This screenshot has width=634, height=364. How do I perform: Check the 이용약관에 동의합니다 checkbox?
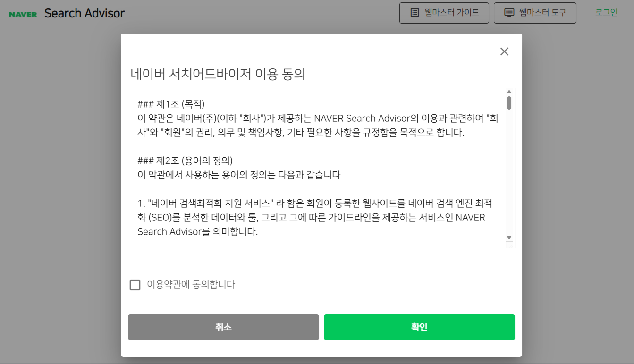coord(135,285)
